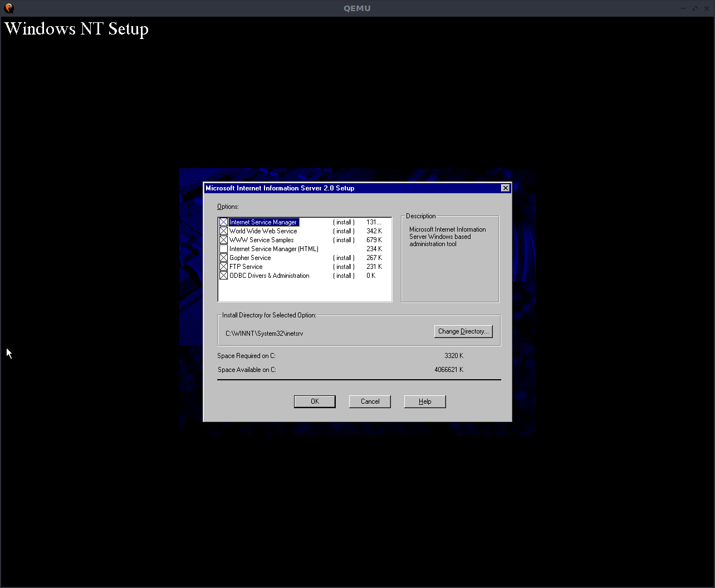Screen dimensions: 715x588
Task: Open Help for IIS Setup
Action: point(425,401)
